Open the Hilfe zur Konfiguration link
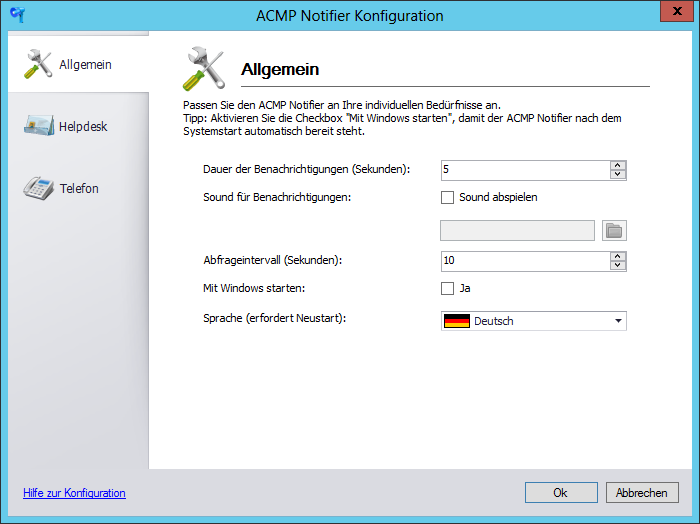The height and width of the screenshot is (524, 700). pyautogui.click(x=74, y=493)
